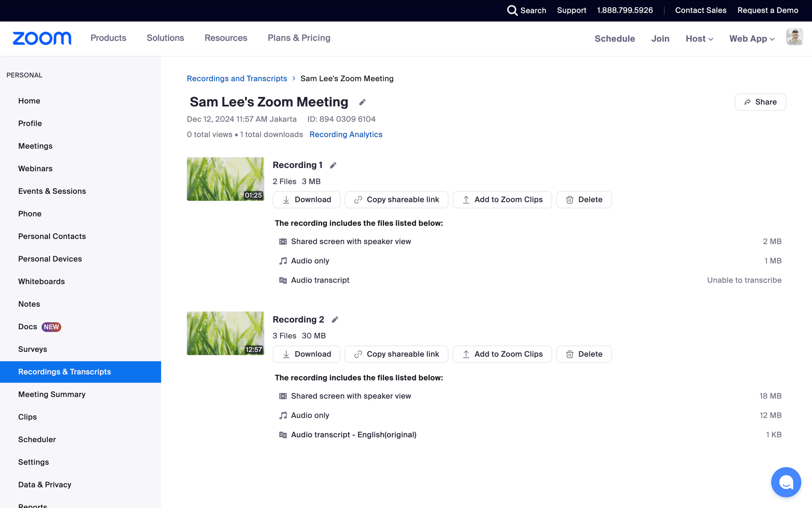Open the user profile avatar
Viewport: 812px width, 508px height.
[794, 37]
